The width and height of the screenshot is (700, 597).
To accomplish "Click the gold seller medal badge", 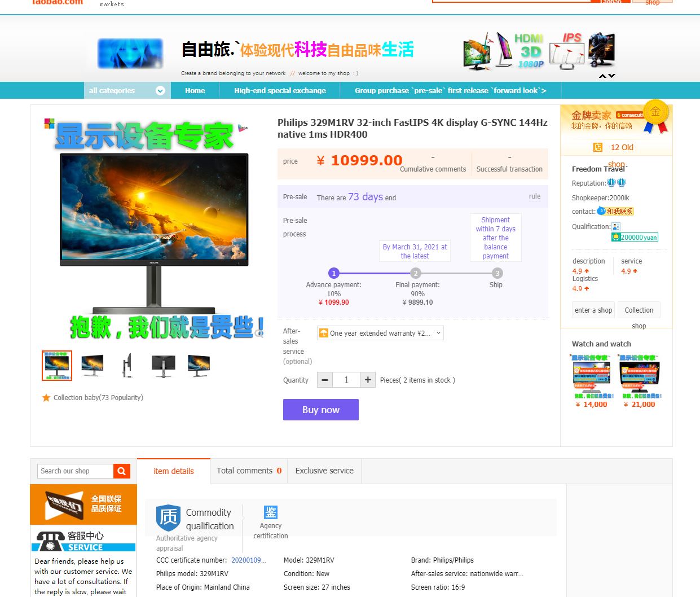I will pos(655,117).
